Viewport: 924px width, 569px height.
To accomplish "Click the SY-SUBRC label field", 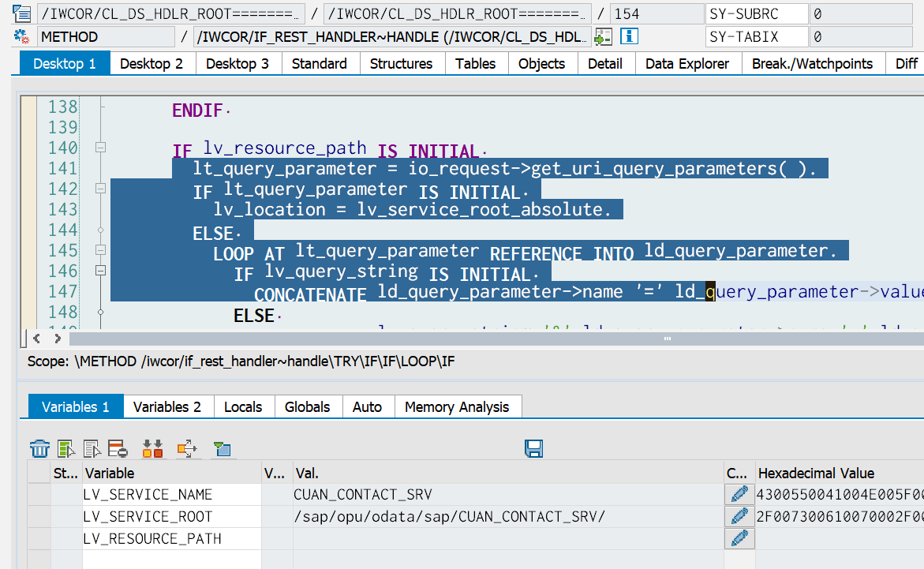I will point(757,13).
